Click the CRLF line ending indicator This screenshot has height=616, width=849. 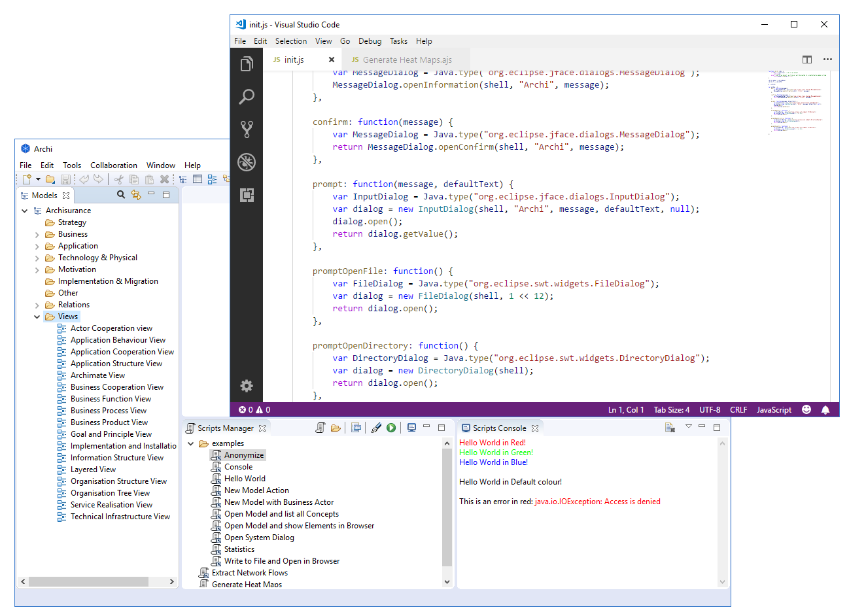pyautogui.click(x=738, y=410)
